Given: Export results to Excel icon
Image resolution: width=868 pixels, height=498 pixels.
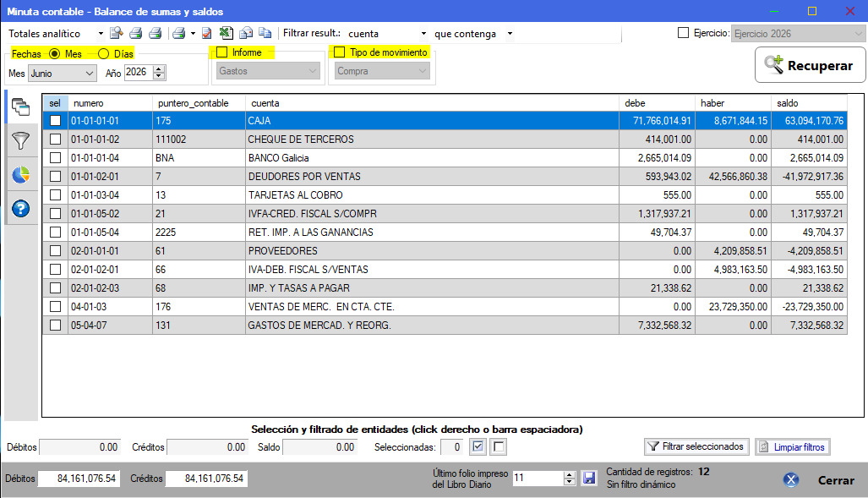Looking at the screenshot, I should coord(226,33).
